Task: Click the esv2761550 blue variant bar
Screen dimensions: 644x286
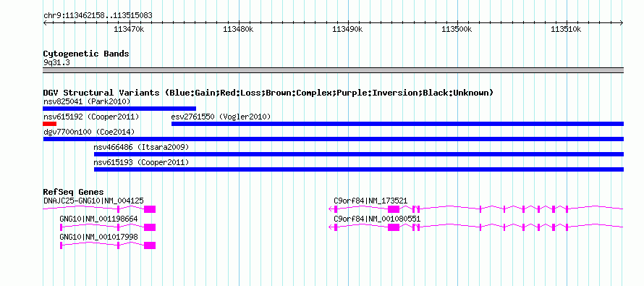Action: [x=397, y=124]
